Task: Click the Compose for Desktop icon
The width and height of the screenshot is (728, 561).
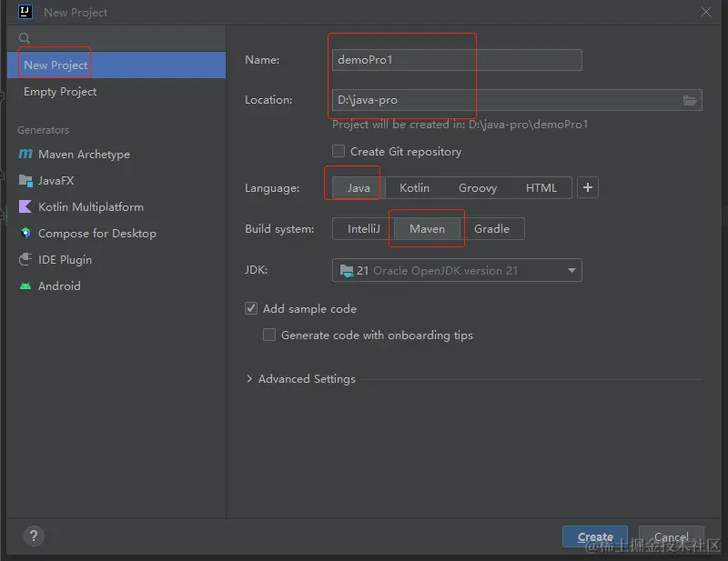Action: [25, 233]
